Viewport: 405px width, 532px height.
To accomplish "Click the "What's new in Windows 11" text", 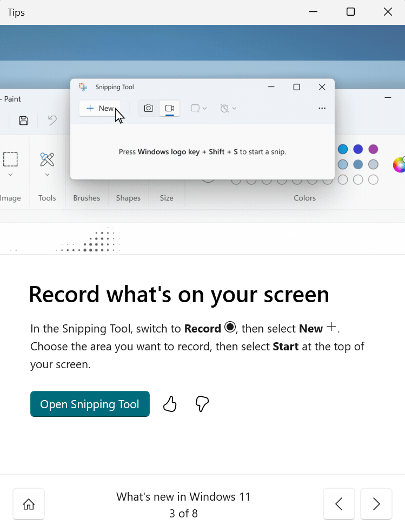I will [x=183, y=497].
